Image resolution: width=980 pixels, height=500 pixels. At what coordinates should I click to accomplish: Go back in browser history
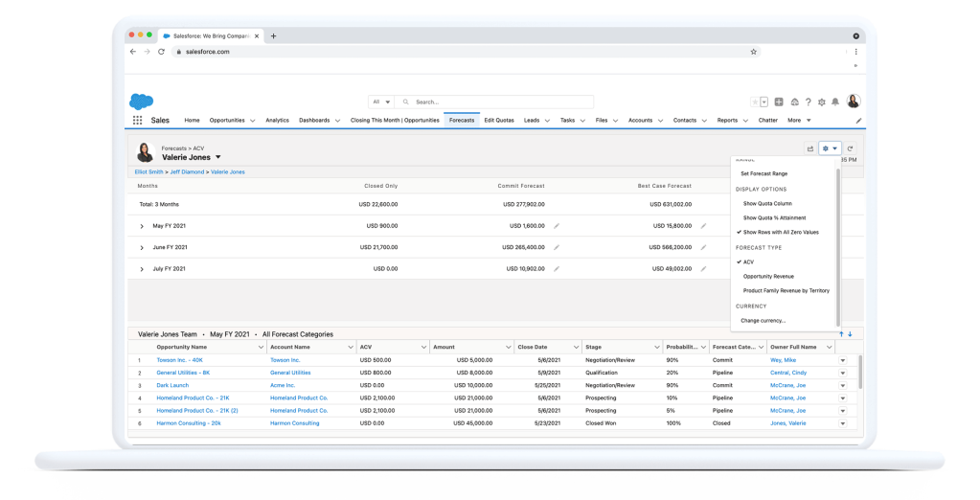point(132,52)
